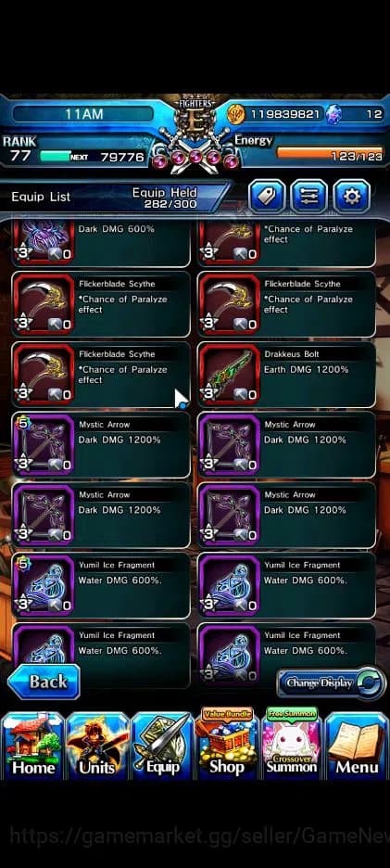Open the Shop treasure chest icon
Viewport: 390px width, 868px height.
click(x=227, y=743)
